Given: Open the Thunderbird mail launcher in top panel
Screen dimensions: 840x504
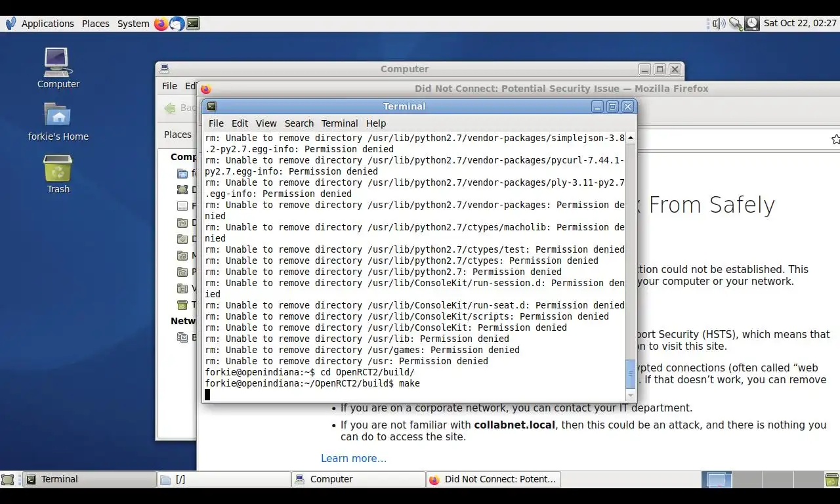Looking at the screenshot, I should (177, 24).
